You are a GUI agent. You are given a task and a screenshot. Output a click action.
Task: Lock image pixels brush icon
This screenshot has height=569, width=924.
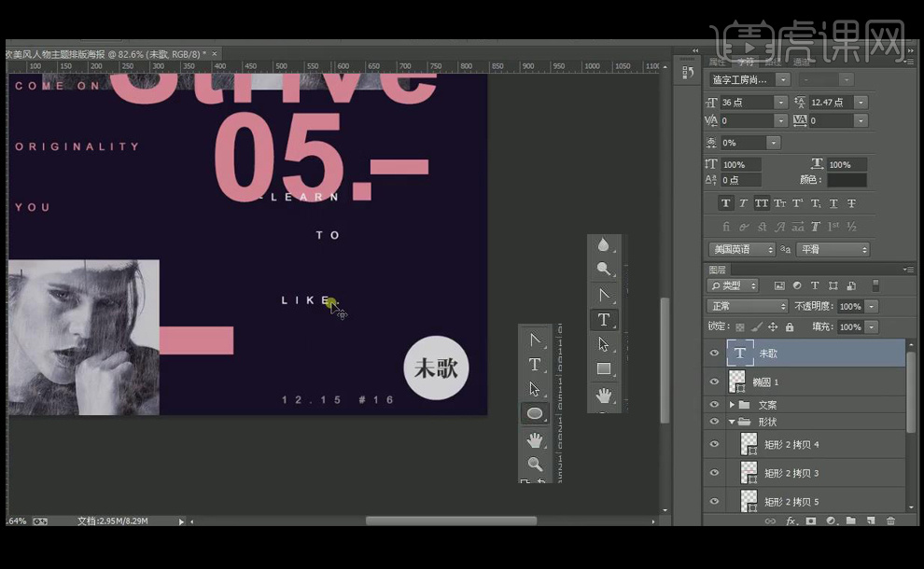757,326
